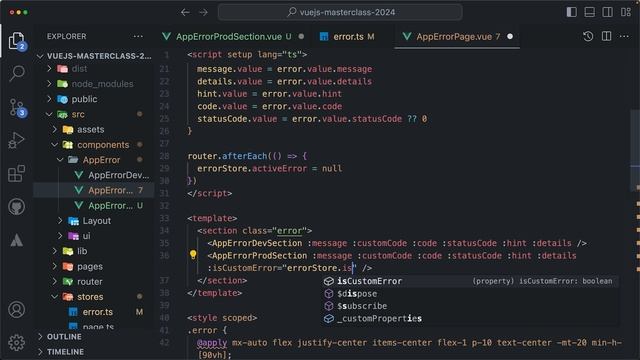
Task: Open the Search view icon
Action: 17,73
